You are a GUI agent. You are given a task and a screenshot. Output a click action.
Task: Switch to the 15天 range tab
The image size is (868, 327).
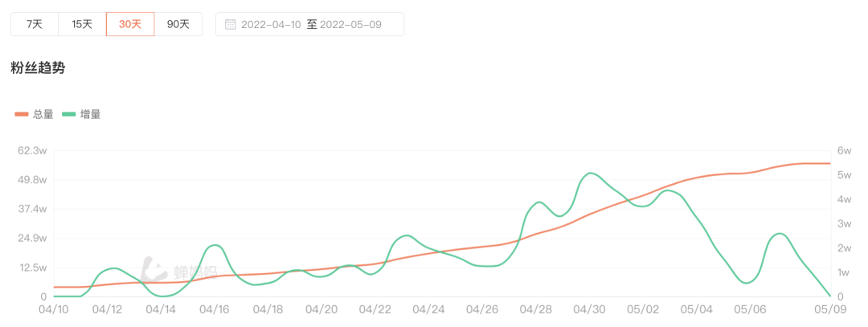(x=82, y=24)
